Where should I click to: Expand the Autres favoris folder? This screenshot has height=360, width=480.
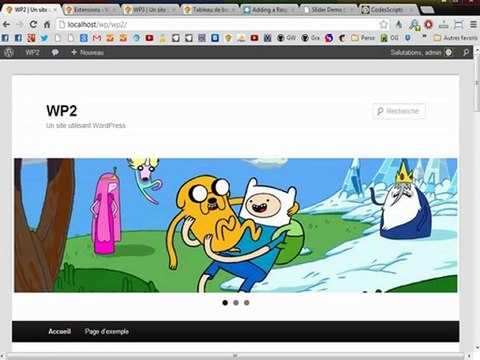pyautogui.click(x=456, y=38)
